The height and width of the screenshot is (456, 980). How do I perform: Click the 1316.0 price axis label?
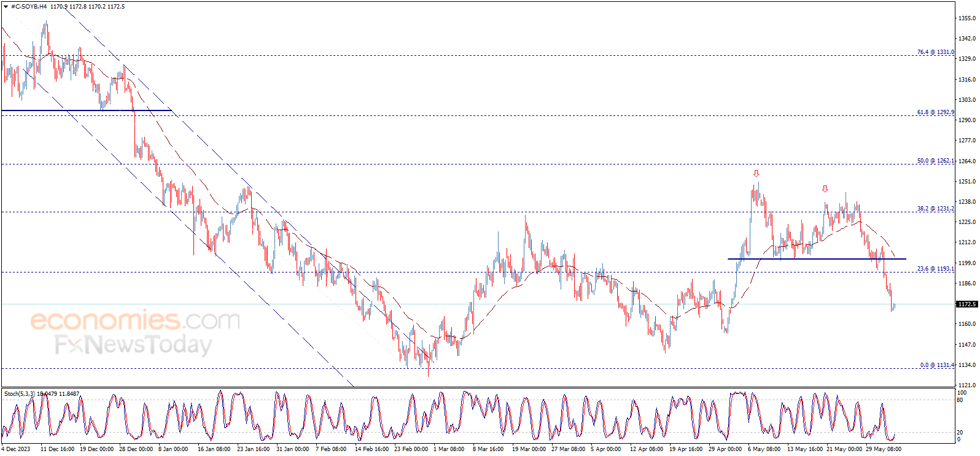[967, 80]
